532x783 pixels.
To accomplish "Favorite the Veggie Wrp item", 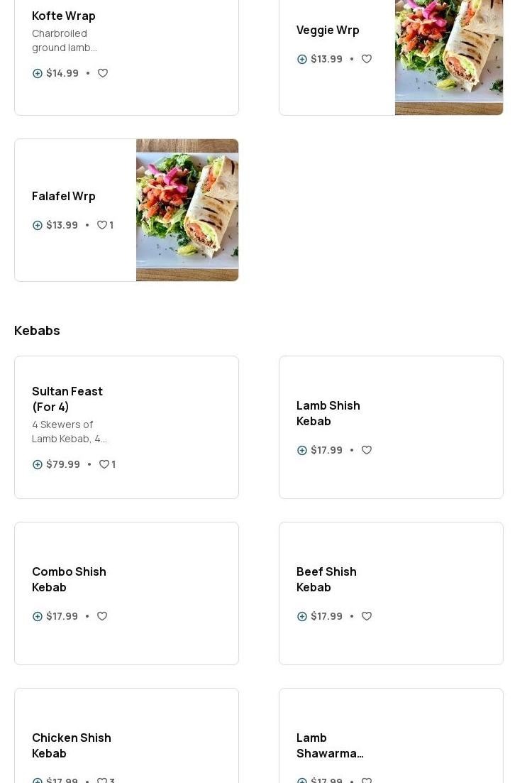I will click(367, 59).
